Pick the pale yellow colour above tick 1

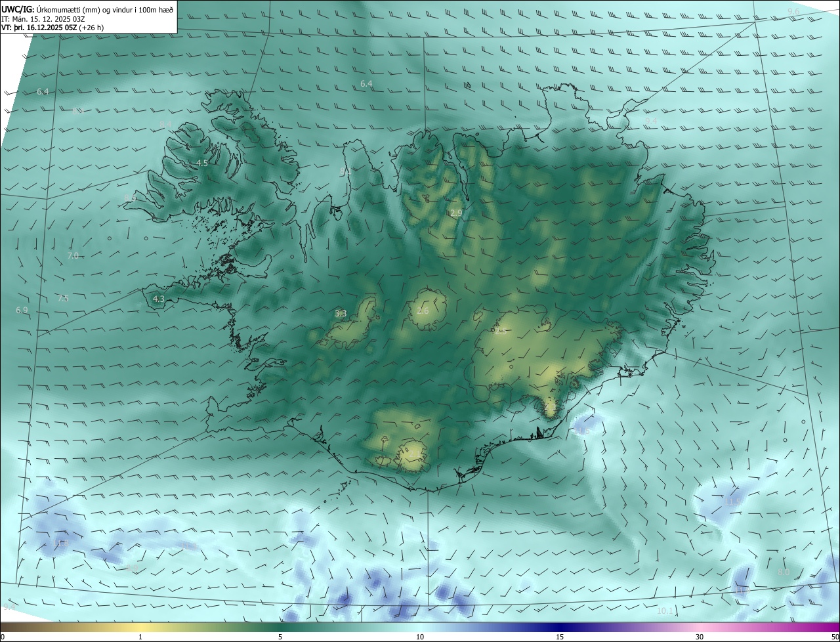(140, 627)
